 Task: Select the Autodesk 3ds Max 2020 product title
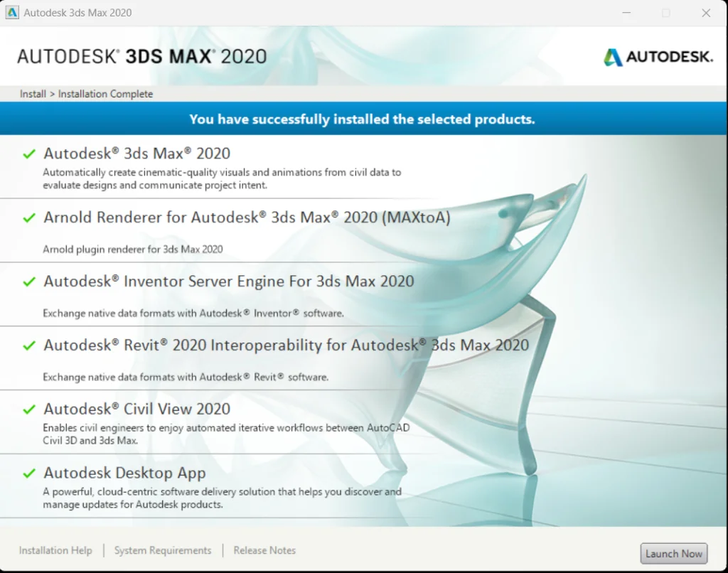click(x=136, y=154)
